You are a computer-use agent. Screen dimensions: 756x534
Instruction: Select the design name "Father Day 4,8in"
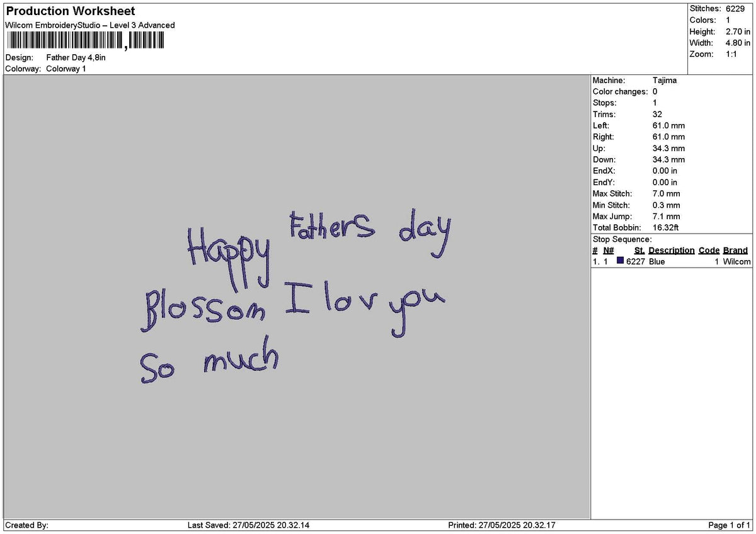click(x=76, y=57)
